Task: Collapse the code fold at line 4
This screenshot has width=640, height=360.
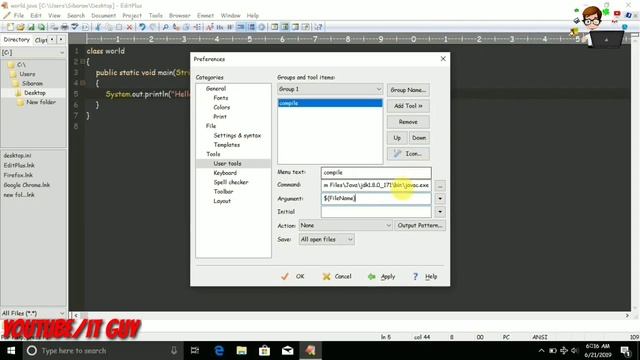Action: click(82, 83)
